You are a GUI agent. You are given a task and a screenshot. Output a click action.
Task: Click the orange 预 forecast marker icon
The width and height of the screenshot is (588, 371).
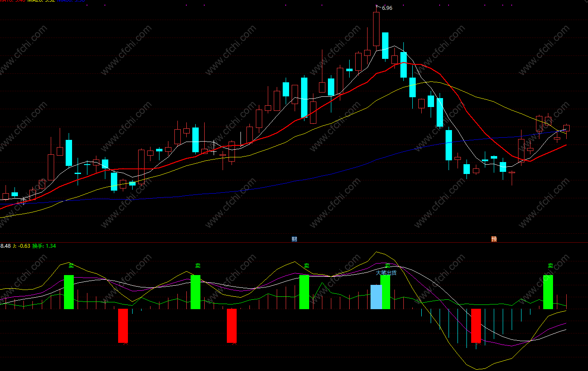(x=494, y=239)
